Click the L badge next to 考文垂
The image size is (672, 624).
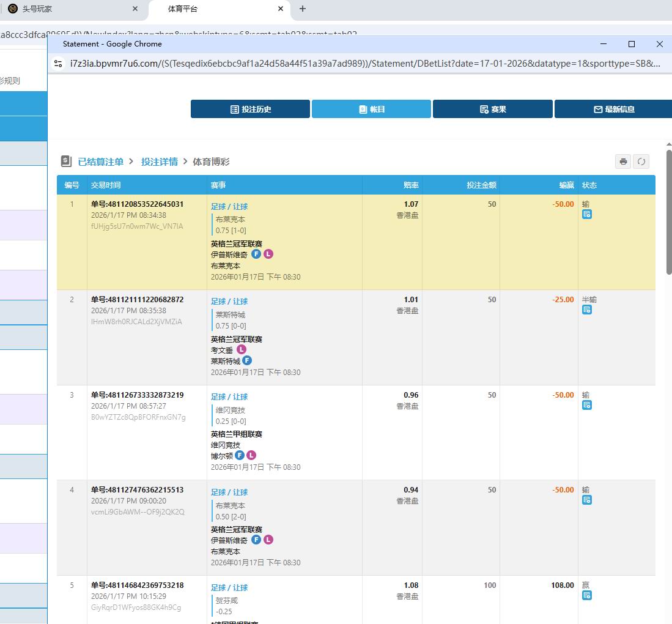point(241,350)
